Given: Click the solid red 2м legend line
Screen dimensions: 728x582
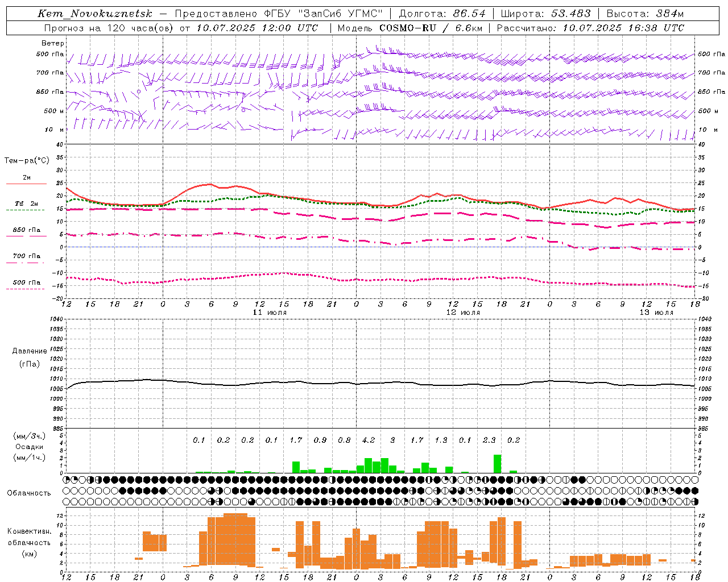Looking at the screenshot, I should [x=26, y=184].
